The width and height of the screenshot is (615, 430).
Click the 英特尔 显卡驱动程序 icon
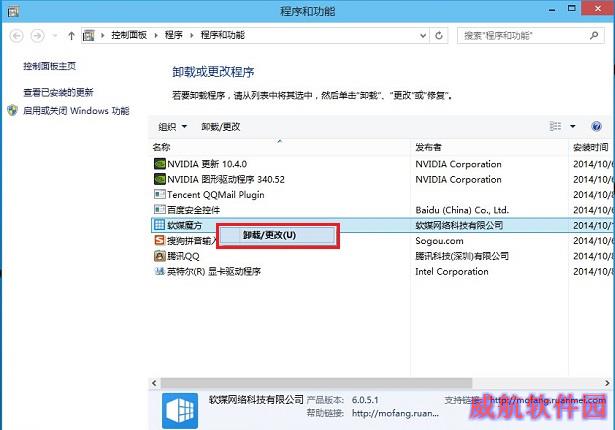[160, 271]
